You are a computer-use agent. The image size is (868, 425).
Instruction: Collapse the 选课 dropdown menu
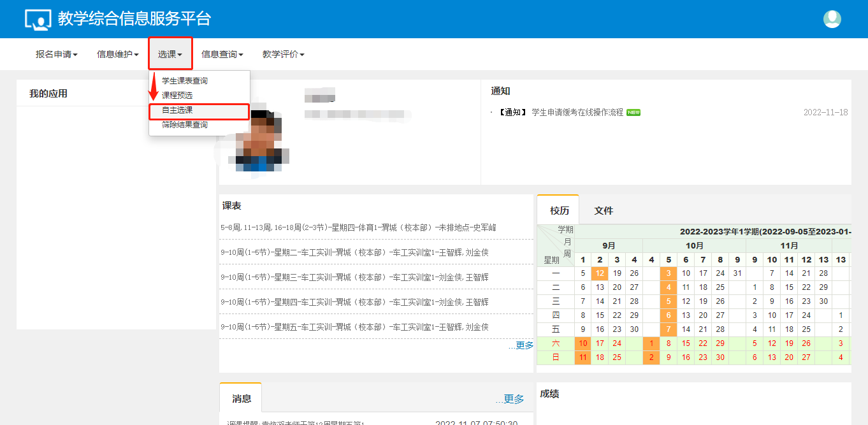click(170, 55)
